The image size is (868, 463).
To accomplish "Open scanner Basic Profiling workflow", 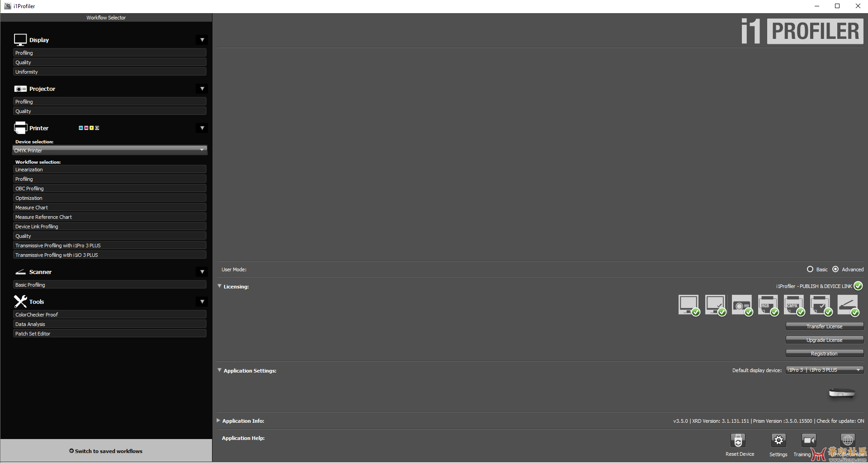I will 110,285.
